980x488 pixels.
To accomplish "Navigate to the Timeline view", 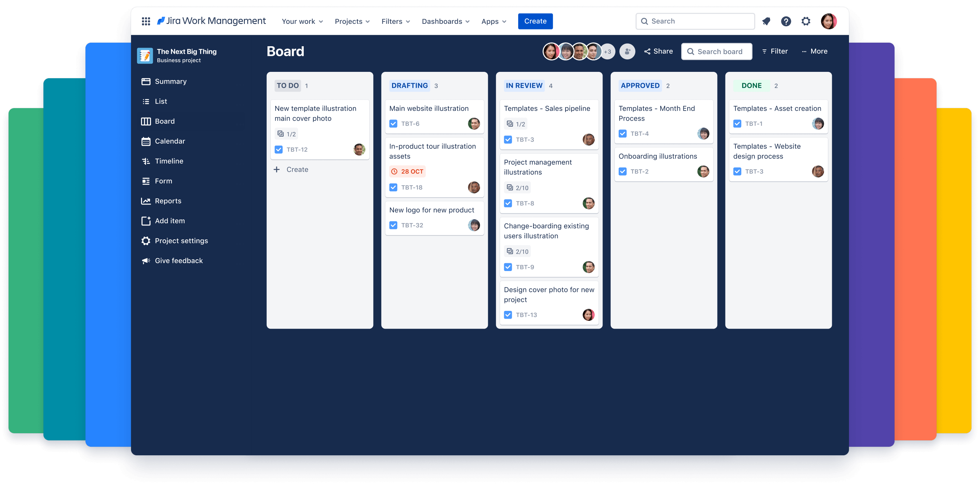I will [170, 160].
